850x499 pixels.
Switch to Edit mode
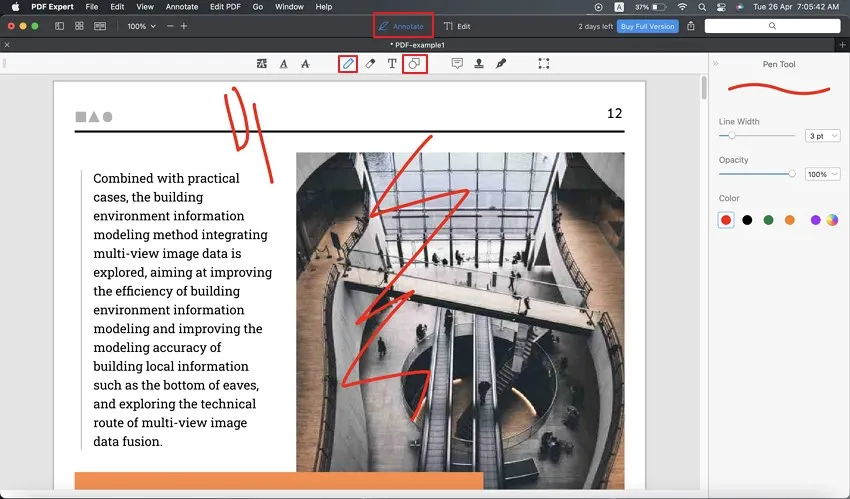(x=457, y=26)
